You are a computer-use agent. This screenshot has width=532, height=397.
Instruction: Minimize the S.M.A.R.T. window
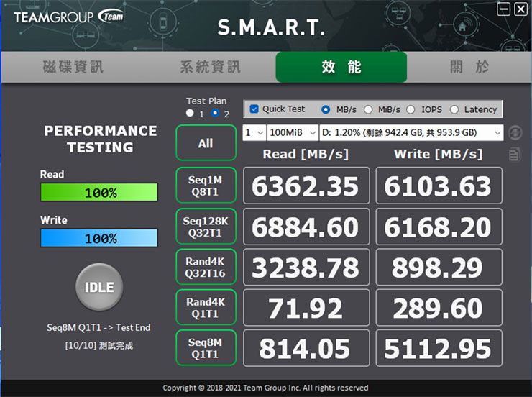point(503,9)
